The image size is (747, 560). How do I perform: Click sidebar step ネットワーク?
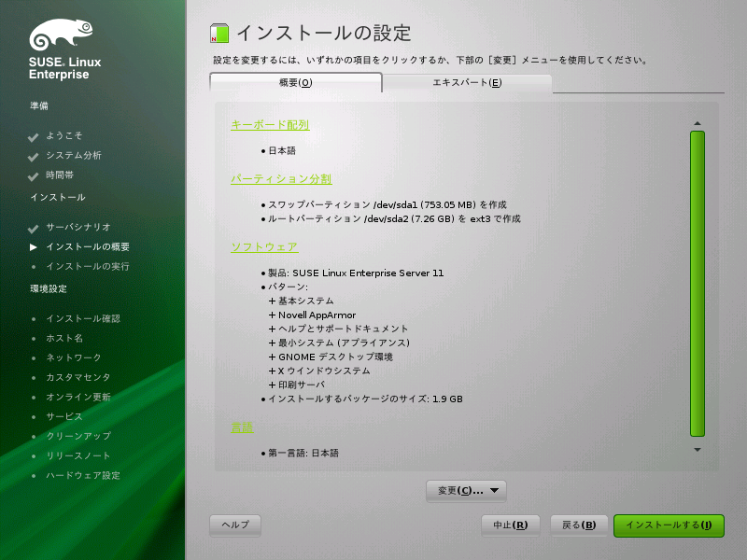[74, 357]
